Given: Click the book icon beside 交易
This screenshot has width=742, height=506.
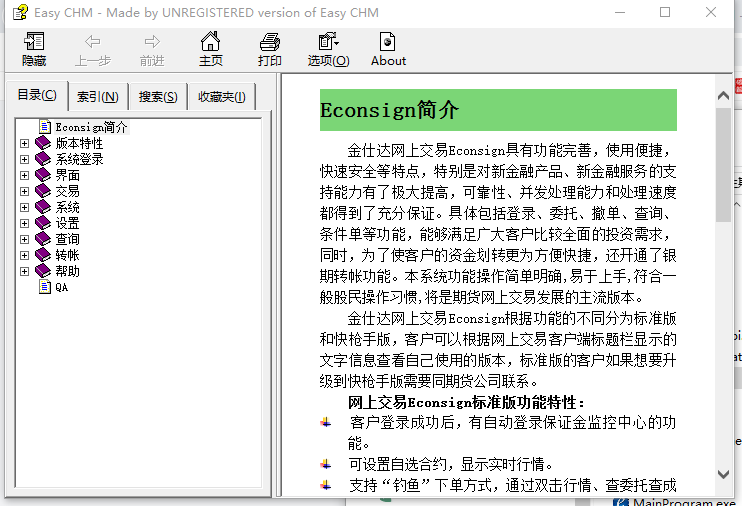Looking at the screenshot, I should click(x=43, y=191).
